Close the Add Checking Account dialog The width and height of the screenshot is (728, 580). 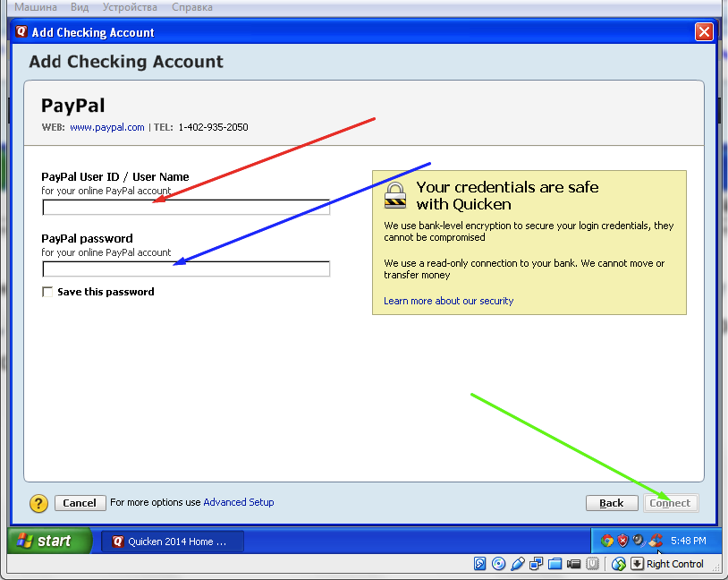coord(704,32)
